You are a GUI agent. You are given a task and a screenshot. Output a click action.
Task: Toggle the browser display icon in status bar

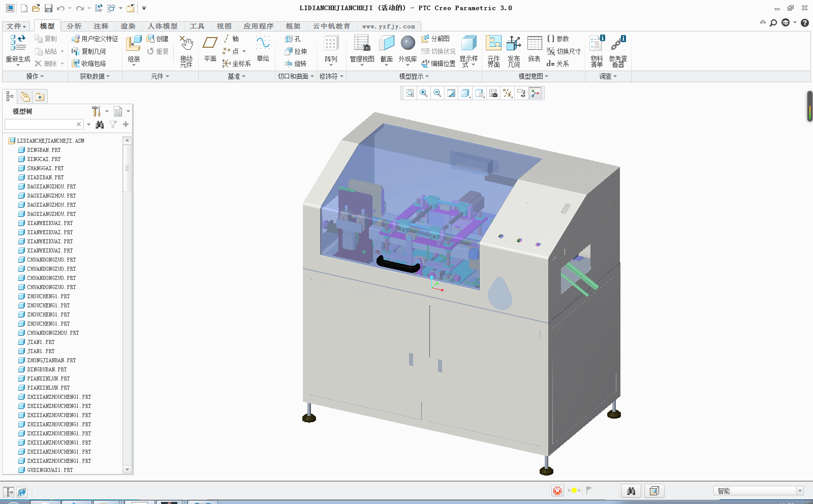click(x=22, y=492)
